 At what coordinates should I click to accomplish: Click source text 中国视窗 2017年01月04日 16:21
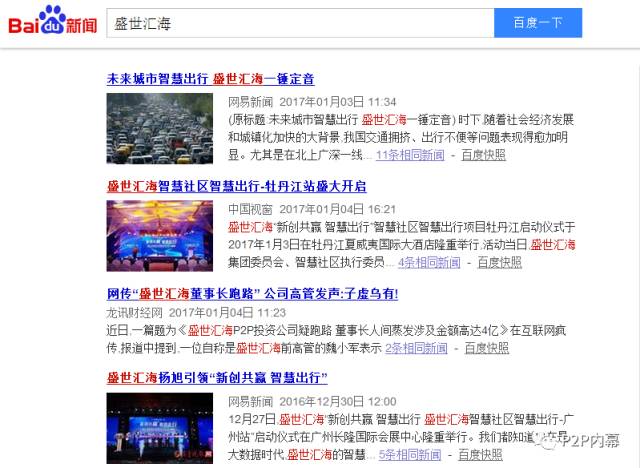312,209
